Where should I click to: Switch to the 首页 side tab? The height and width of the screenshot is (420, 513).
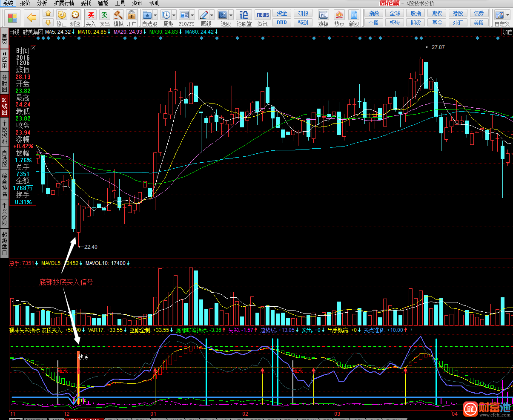(4, 39)
